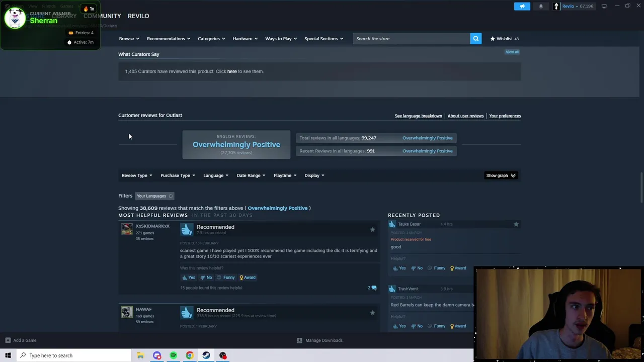Open Manage Downloads in bottom bar
The image size is (644, 362).
click(319, 340)
